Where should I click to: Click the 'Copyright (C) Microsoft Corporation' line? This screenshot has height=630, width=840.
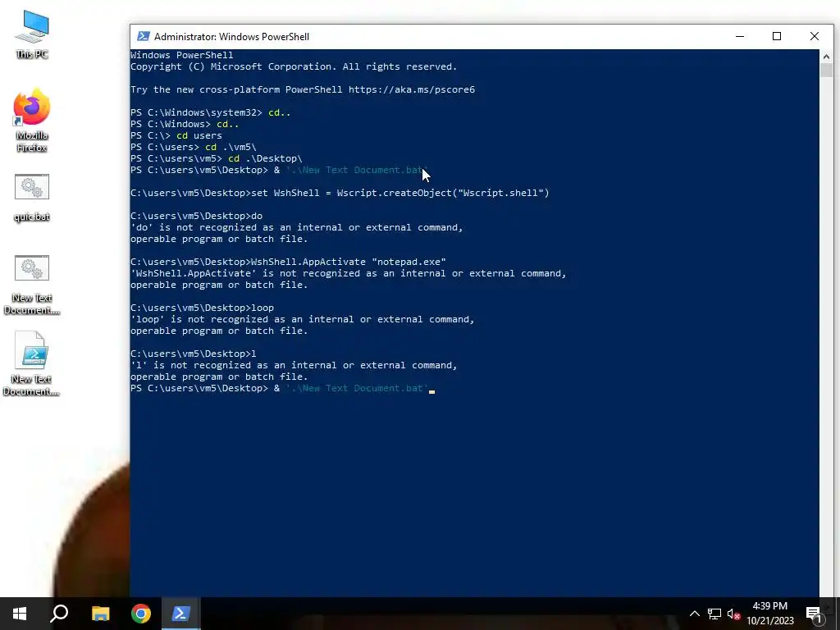click(294, 66)
